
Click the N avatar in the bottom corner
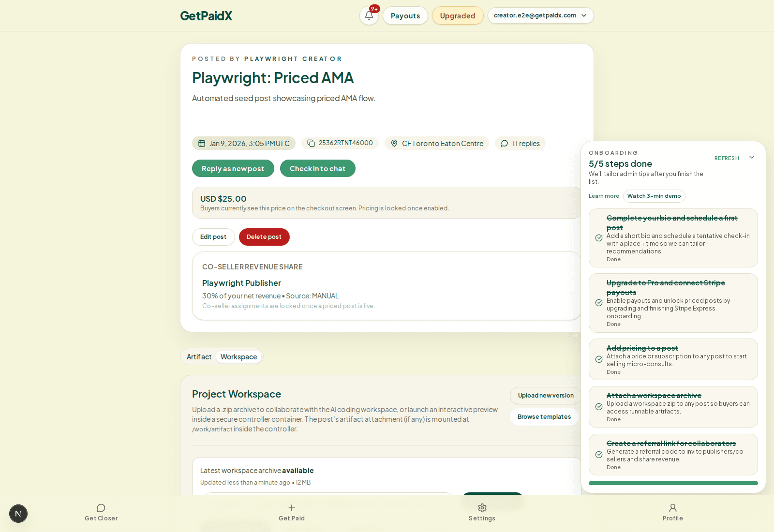pos(18,514)
